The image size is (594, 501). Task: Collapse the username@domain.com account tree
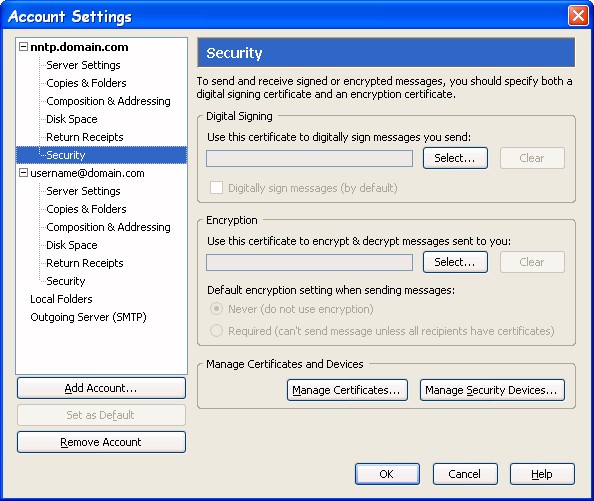click(23, 173)
